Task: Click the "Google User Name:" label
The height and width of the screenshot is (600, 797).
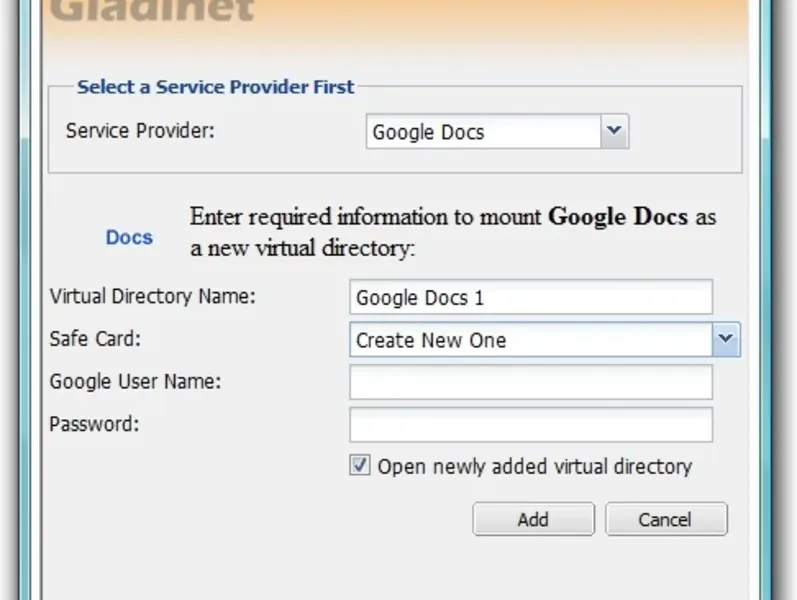Action: click(x=135, y=381)
